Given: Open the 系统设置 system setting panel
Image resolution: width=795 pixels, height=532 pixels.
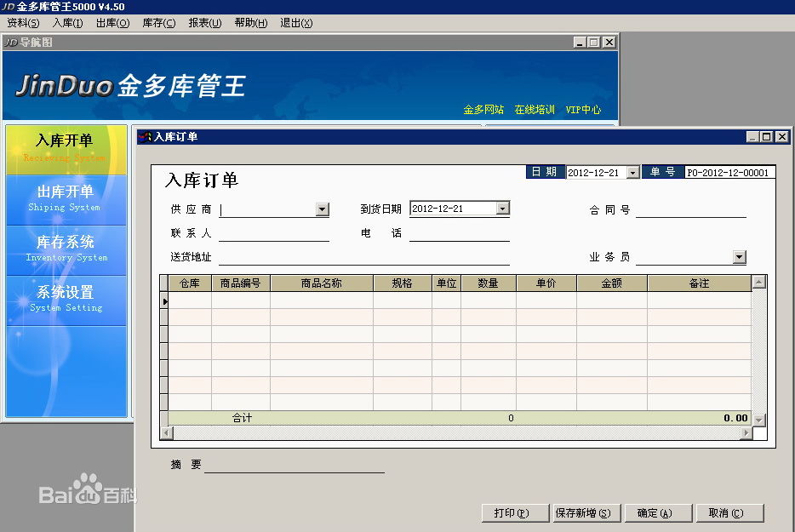Looking at the screenshot, I should pos(65,299).
